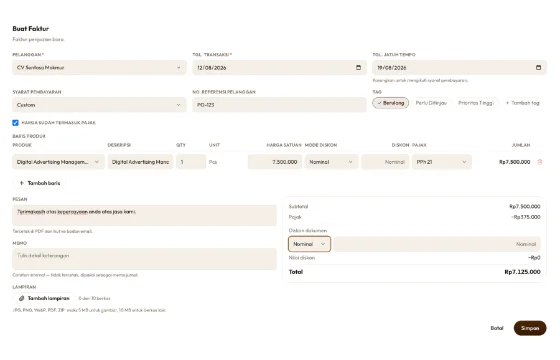
Task: Toggle Harga sudah termasuk pajak checkbox
Action: pyautogui.click(x=15, y=123)
